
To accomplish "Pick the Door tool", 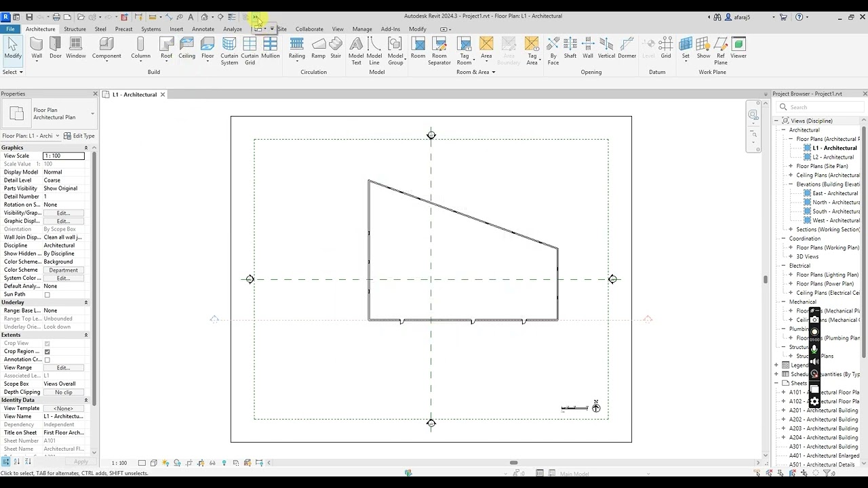I will [56, 48].
